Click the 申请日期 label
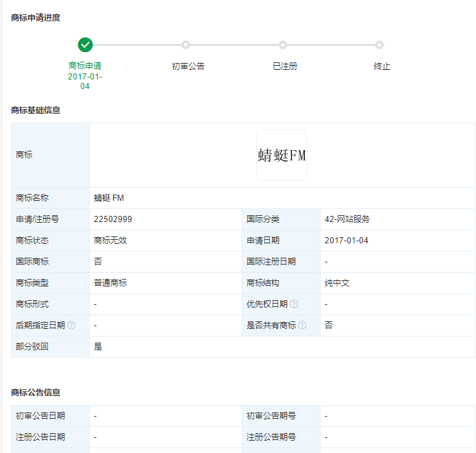476x453 pixels. [263, 241]
